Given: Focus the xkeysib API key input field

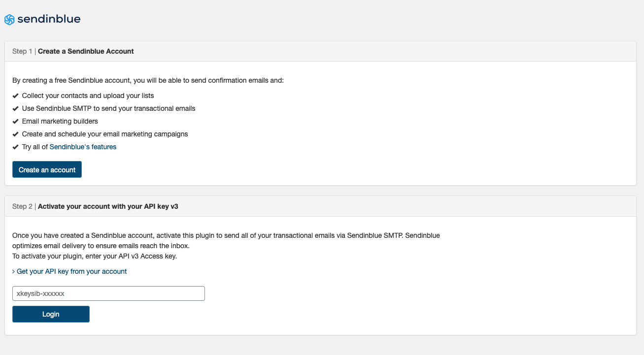Looking at the screenshot, I should pos(108,293).
